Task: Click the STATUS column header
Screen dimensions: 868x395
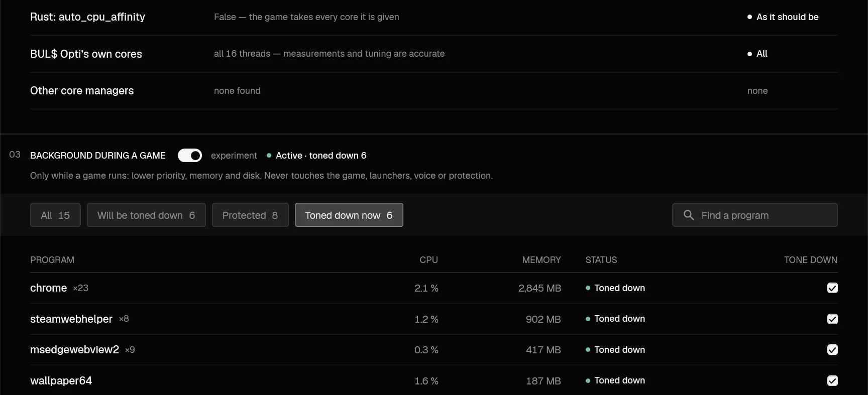Action: coord(601,260)
